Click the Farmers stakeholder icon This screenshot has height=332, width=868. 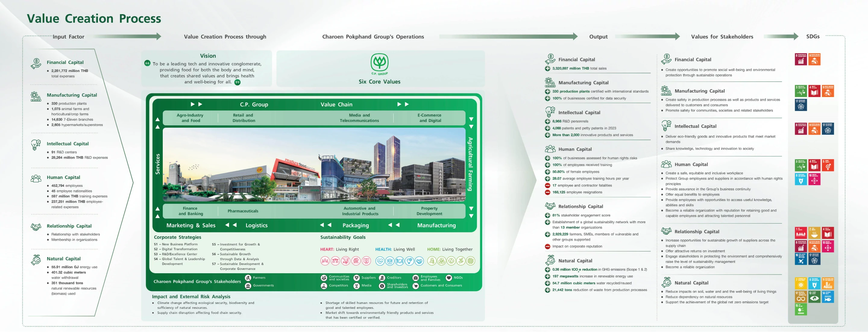pyautogui.click(x=248, y=278)
